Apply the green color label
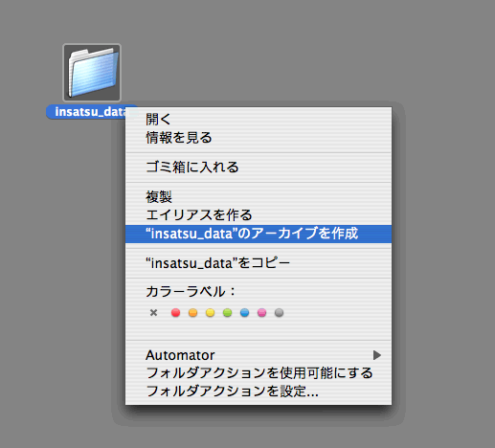This screenshot has width=495, height=448. (x=227, y=313)
